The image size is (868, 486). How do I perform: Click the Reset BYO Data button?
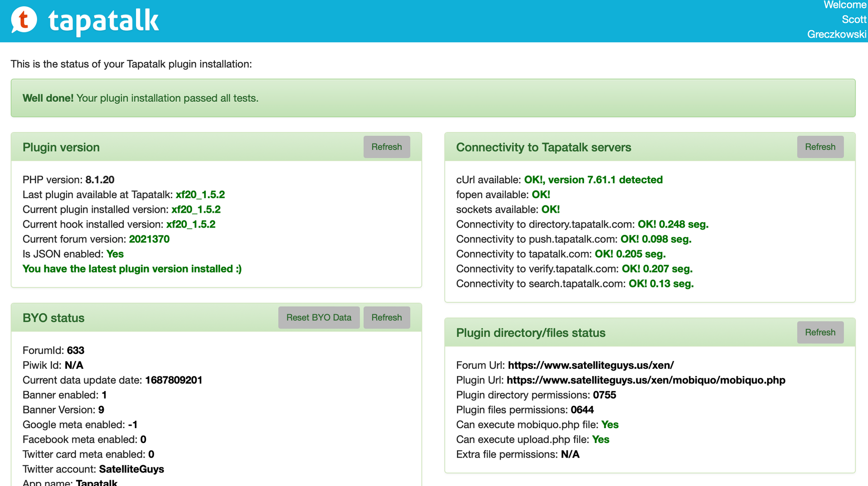pyautogui.click(x=319, y=318)
